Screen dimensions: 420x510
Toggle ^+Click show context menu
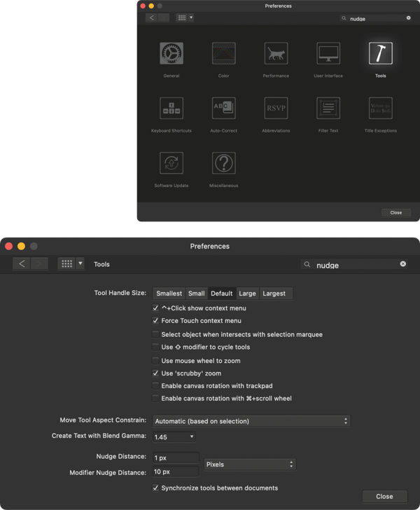[155, 308]
